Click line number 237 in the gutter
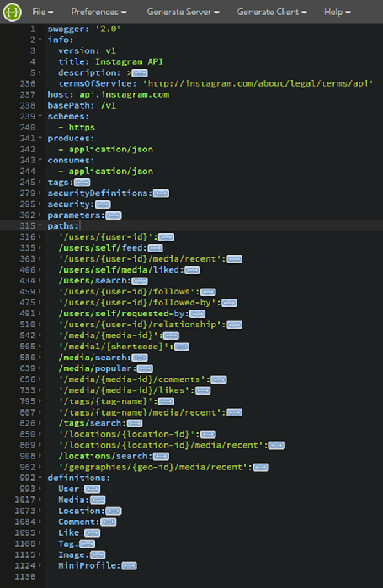The width and height of the screenshot is (383, 588). pos(28,94)
